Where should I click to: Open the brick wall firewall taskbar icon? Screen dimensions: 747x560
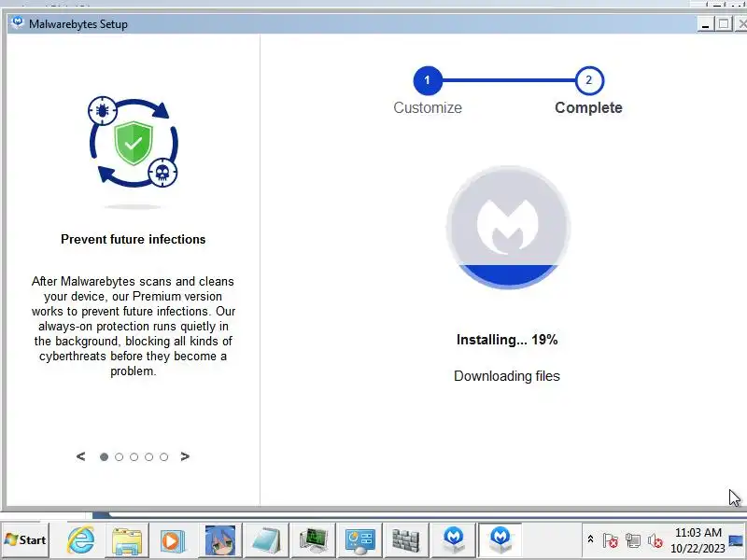coord(406,540)
